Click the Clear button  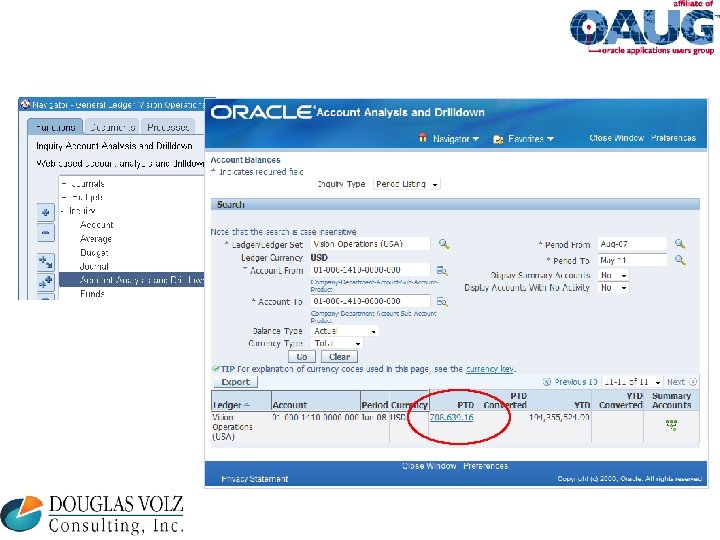click(x=339, y=356)
